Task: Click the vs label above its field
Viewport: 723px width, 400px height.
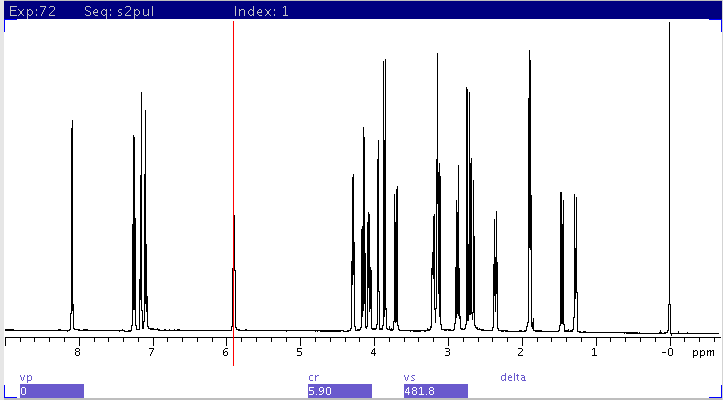Action: (409, 377)
